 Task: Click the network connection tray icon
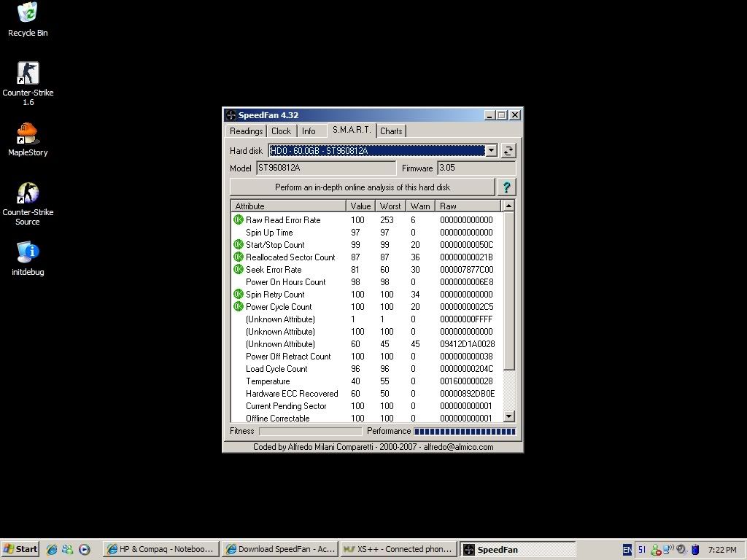[668, 549]
